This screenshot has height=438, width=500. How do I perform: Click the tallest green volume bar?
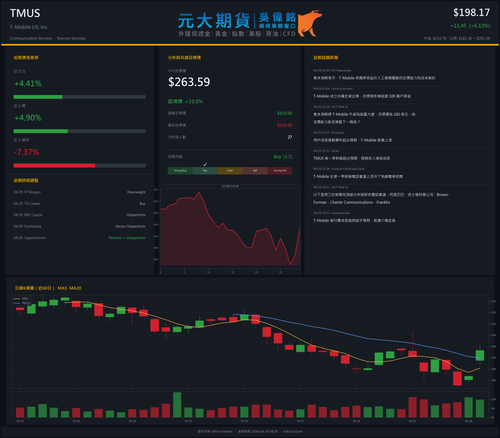[x=177, y=405]
